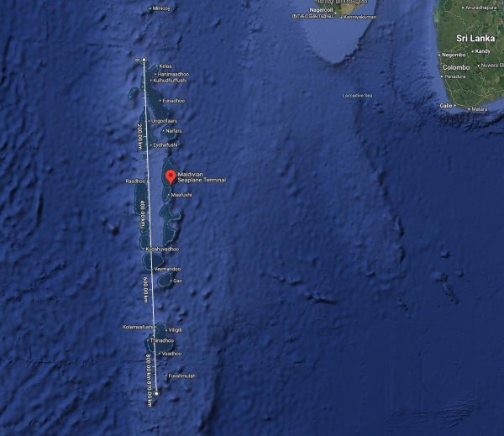Select the measurement start point marker
This screenshot has height=436, width=504.
(144, 60)
